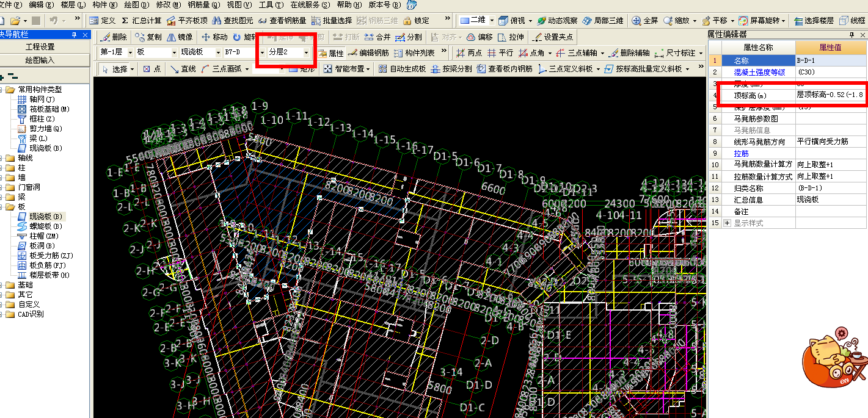Pin the 属性编辑器 panel
The image size is (868, 418).
click(852, 35)
